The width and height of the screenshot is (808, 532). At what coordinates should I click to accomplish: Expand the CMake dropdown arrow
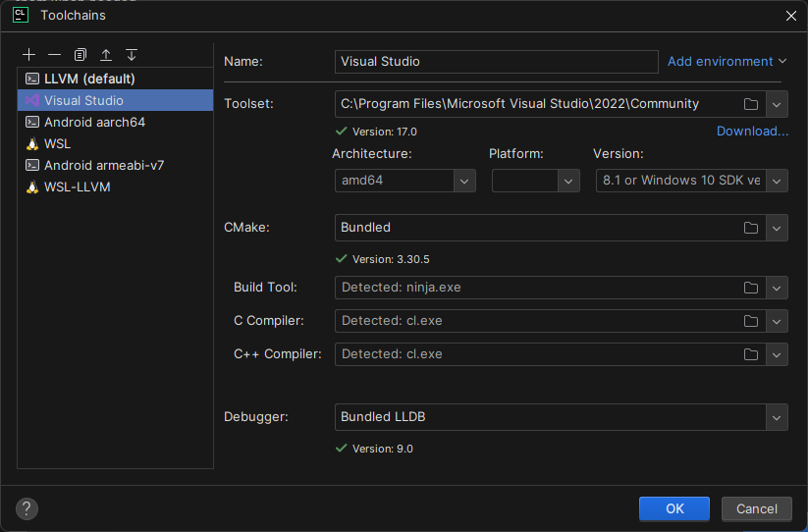(777, 228)
